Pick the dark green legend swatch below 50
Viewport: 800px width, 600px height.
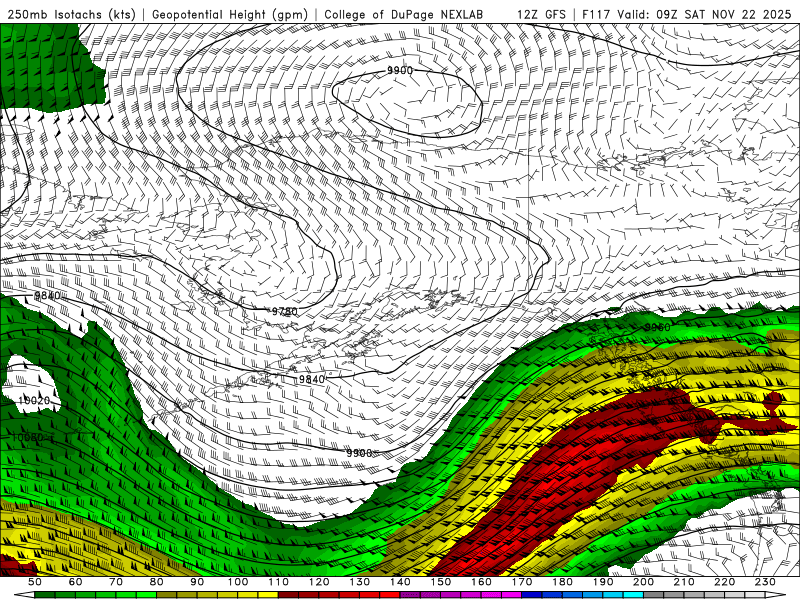[45, 595]
